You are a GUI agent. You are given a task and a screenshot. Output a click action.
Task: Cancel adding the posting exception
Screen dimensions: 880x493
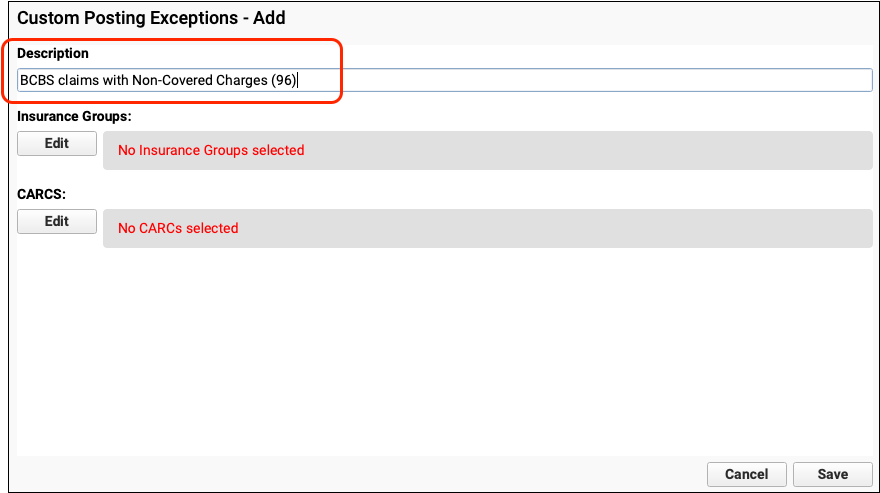click(x=746, y=474)
